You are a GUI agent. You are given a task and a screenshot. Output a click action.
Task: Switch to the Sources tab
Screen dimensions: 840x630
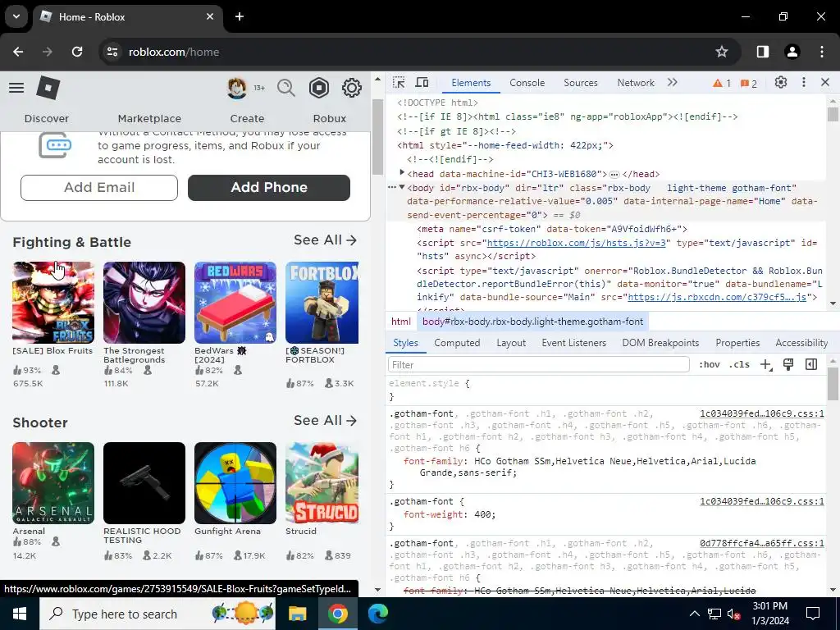click(x=581, y=83)
